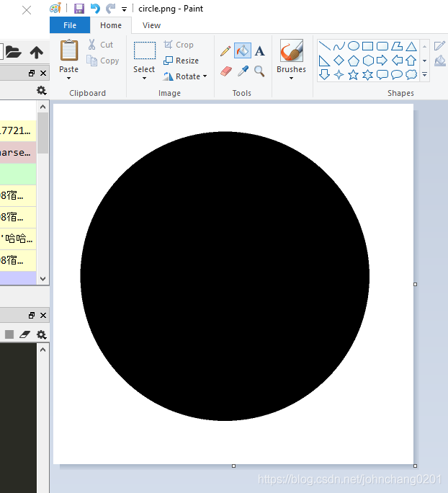Click the Brushes tool icon
Screen dimensions: 448x493
point(291,50)
